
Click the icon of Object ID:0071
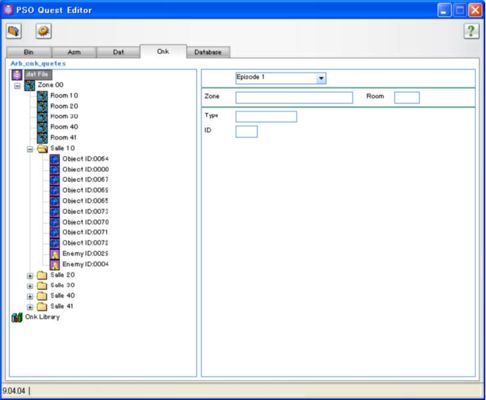pos(55,233)
